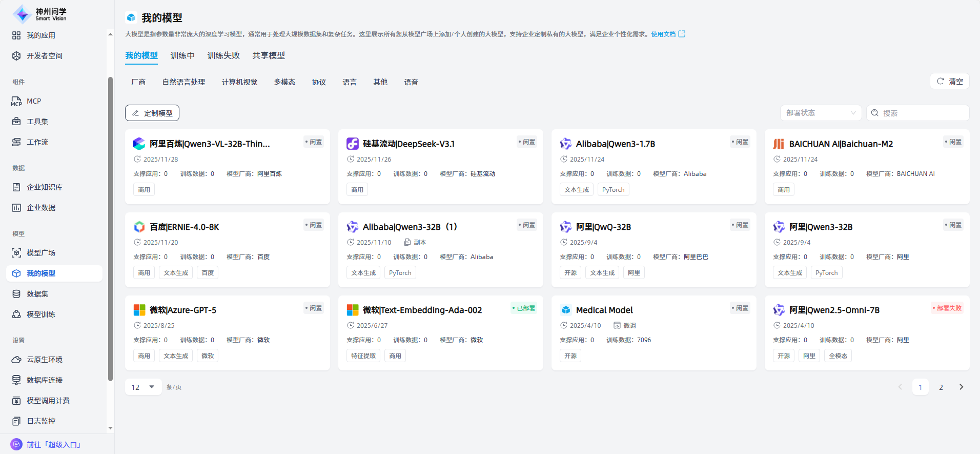Click the 清空 refresh button
This screenshot has width=980, height=454.
tap(949, 81)
